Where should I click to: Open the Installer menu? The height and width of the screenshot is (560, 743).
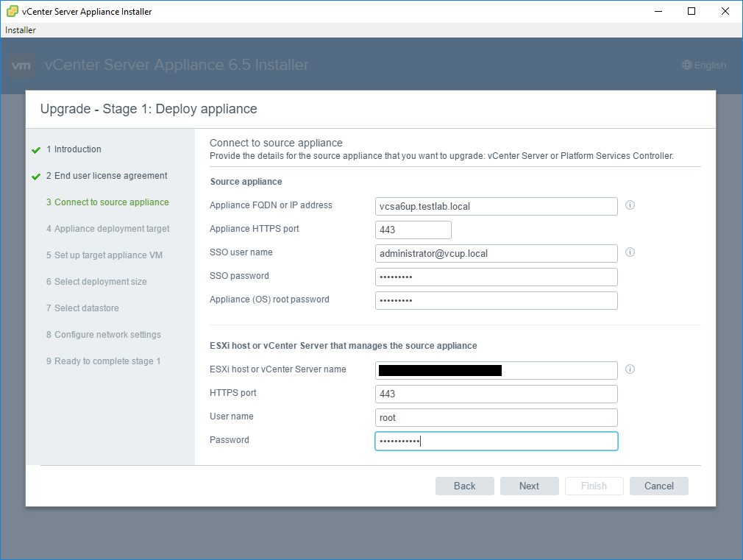[x=21, y=30]
